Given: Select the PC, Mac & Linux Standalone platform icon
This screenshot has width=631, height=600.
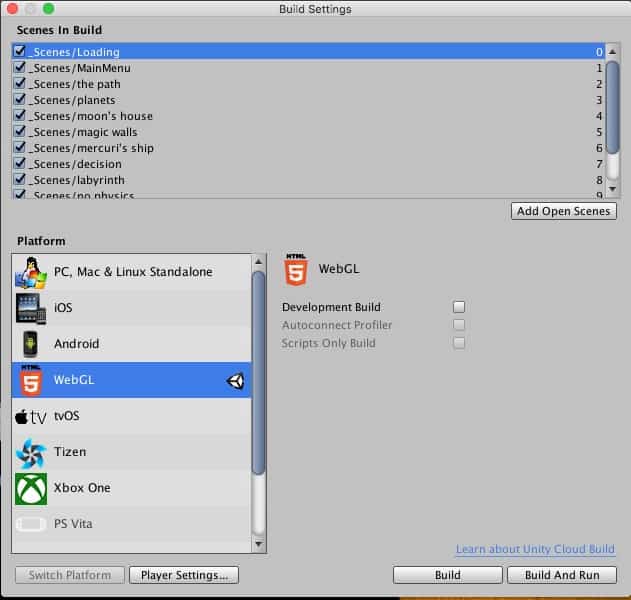Looking at the screenshot, I should tap(31, 273).
